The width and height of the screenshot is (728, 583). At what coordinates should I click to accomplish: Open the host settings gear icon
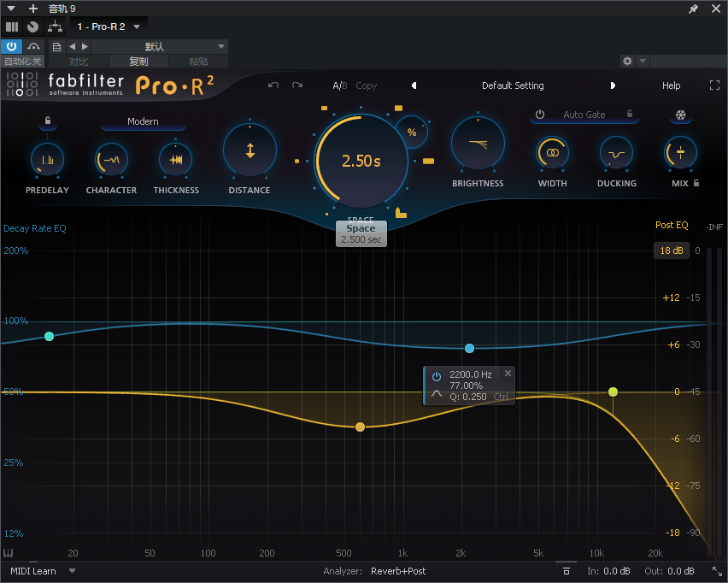pyautogui.click(x=627, y=61)
